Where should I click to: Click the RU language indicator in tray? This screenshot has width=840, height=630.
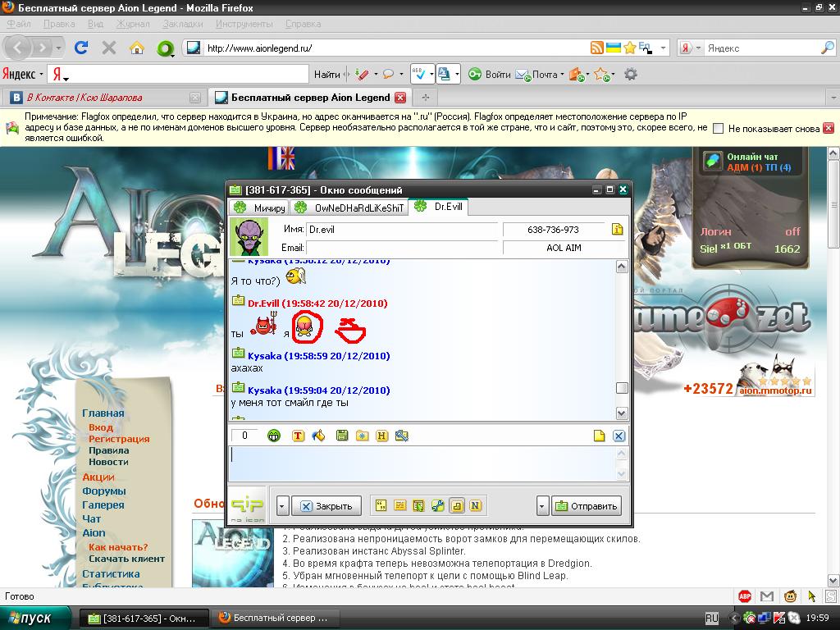click(711, 619)
